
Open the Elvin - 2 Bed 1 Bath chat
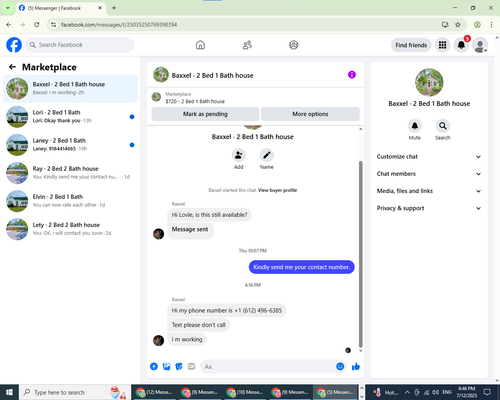(70, 201)
